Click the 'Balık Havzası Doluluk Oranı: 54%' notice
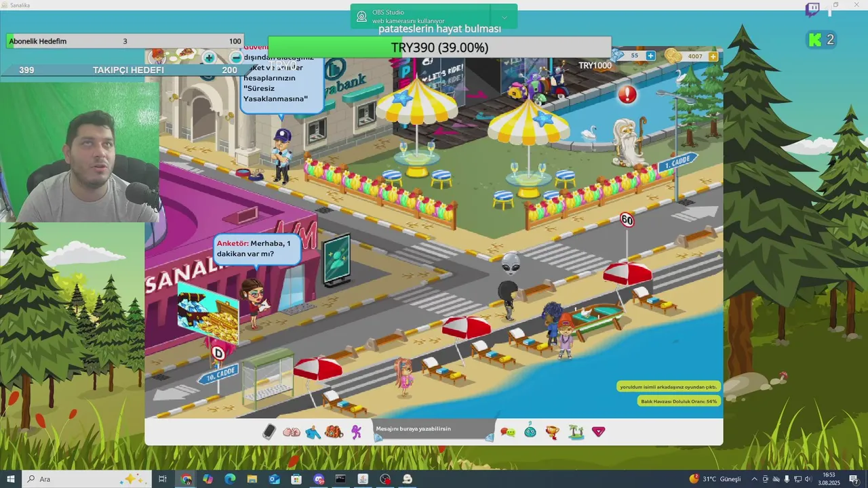This screenshot has height=488, width=868. click(678, 401)
